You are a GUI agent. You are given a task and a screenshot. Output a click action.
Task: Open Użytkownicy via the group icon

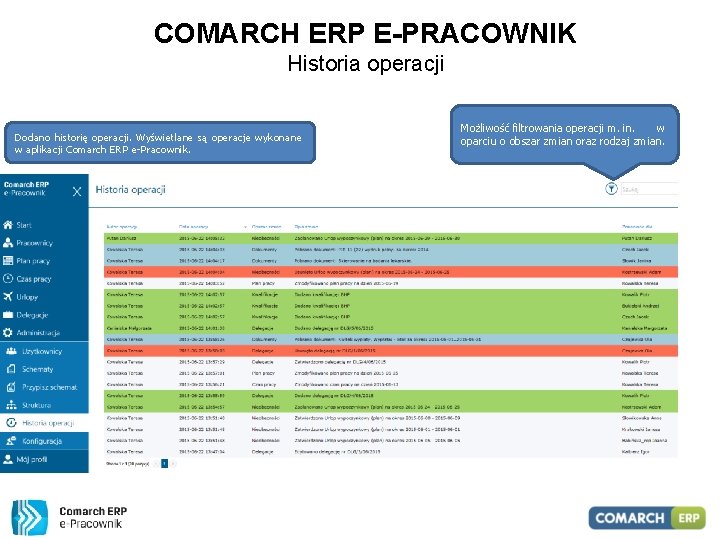coord(11,351)
